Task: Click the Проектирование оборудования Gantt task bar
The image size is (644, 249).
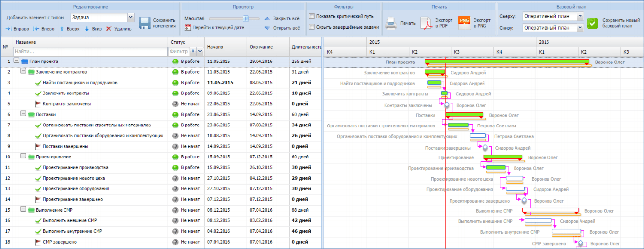Action: (x=515, y=188)
